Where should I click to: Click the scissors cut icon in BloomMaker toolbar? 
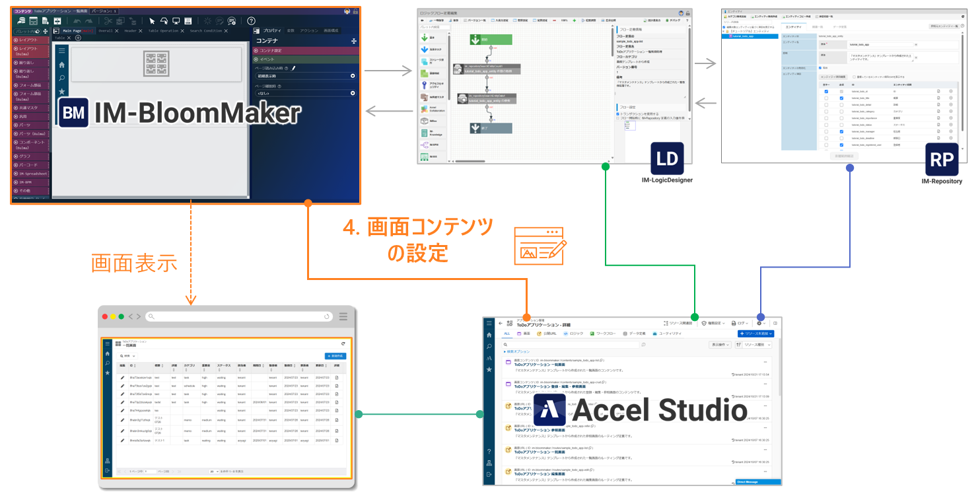coord(108,21)
